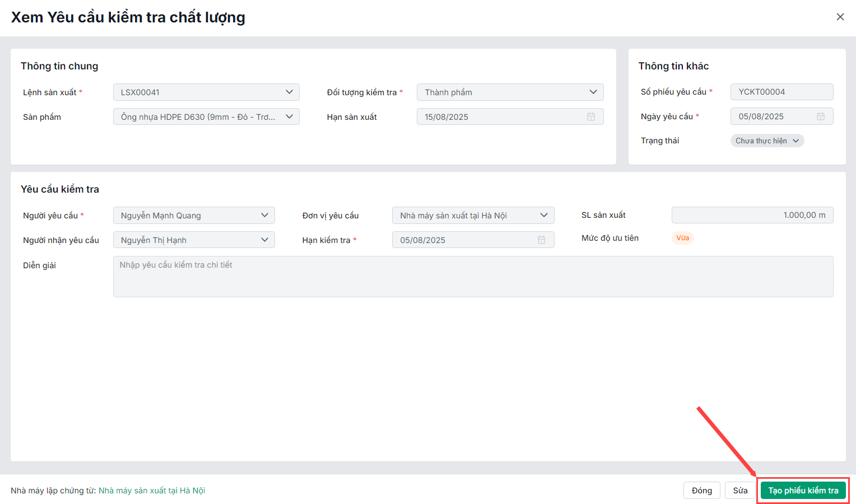
Task: Open calendar icon in Hạn kiểm tra field
Action: 542,240
